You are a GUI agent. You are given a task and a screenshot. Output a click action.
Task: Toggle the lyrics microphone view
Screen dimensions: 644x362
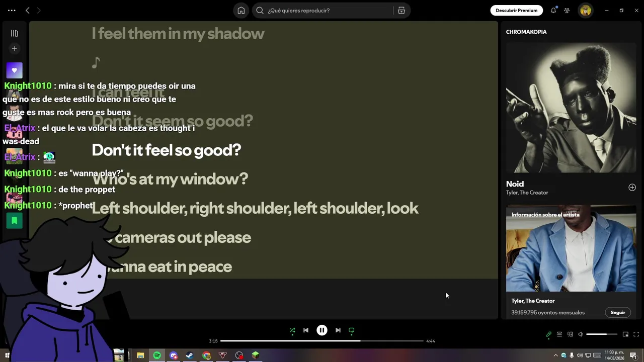(548, 334)
